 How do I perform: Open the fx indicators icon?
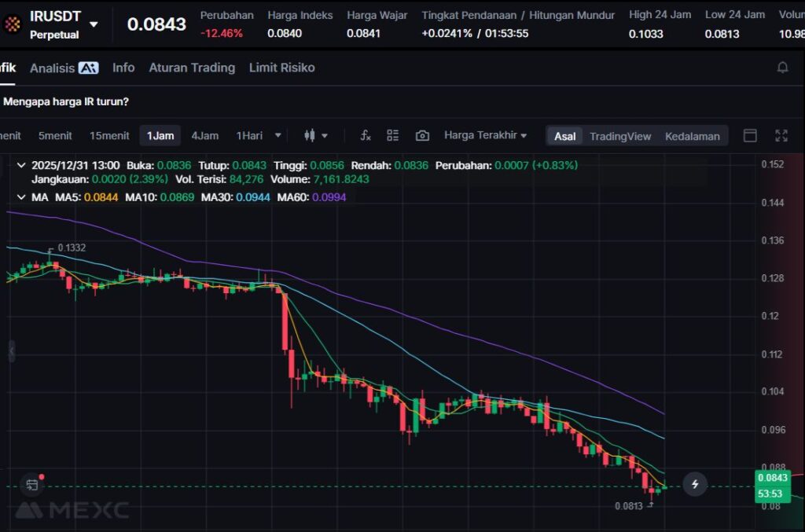click(366, 135)
